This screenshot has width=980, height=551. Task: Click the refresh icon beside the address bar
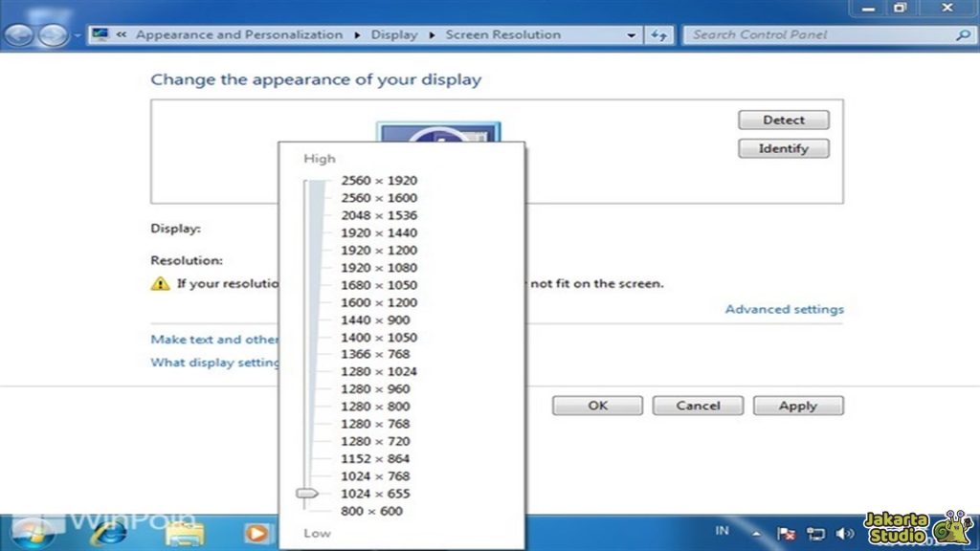pos(659,34)
